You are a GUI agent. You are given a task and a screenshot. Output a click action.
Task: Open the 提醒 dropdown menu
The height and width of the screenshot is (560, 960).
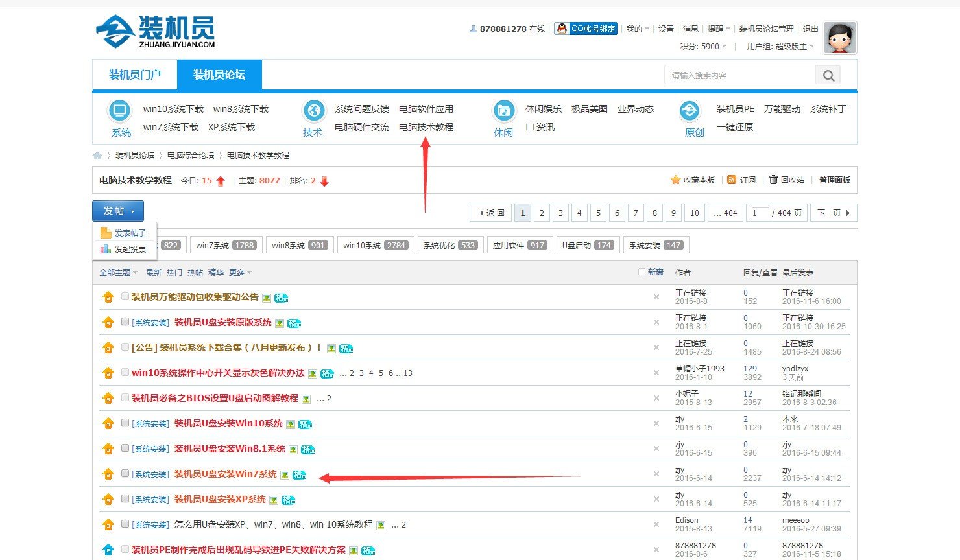[719, 29]
